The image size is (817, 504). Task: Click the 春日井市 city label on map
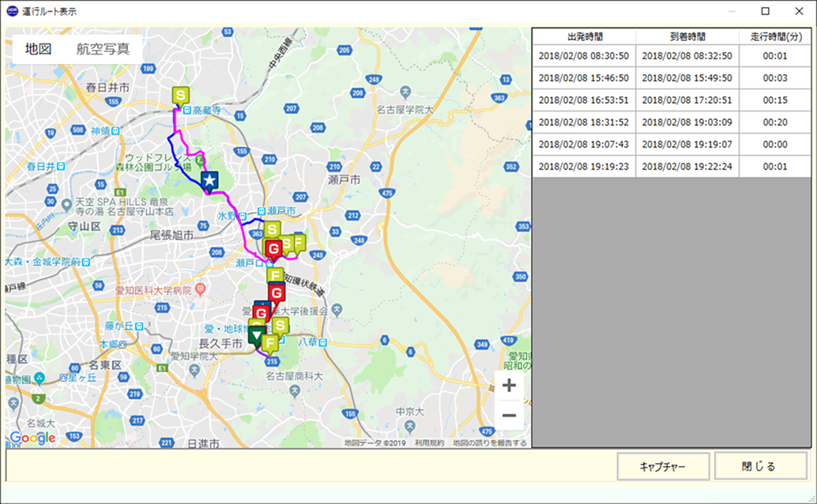[108, 88]
